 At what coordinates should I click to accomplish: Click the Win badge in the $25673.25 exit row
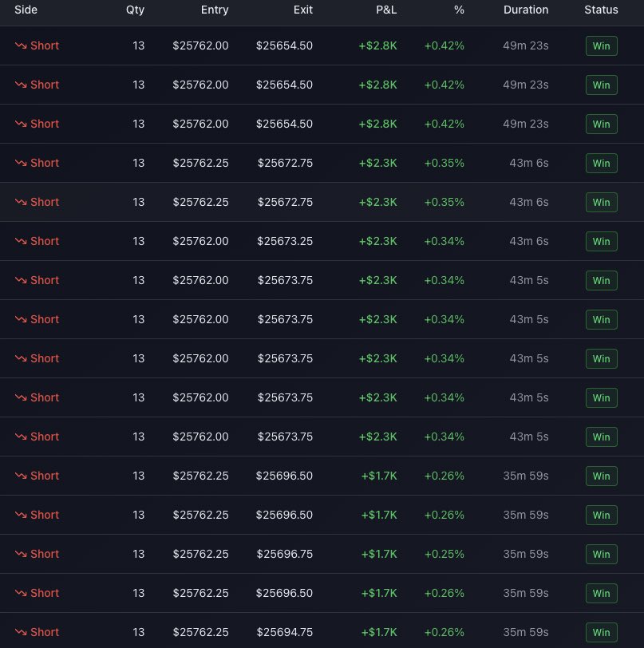click(x=602, y=241)
